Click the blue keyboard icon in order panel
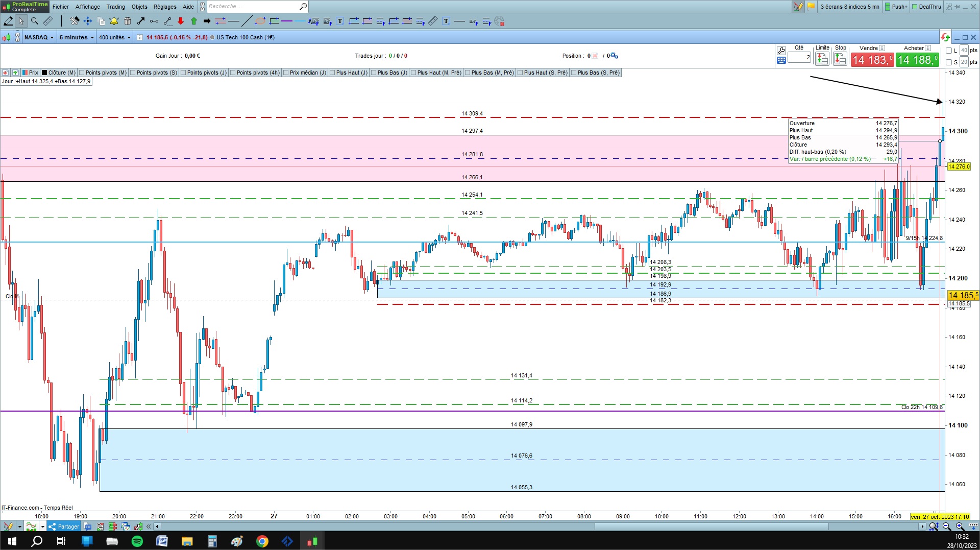The width and height of the screenshot is (980, 550). (781, 60)
